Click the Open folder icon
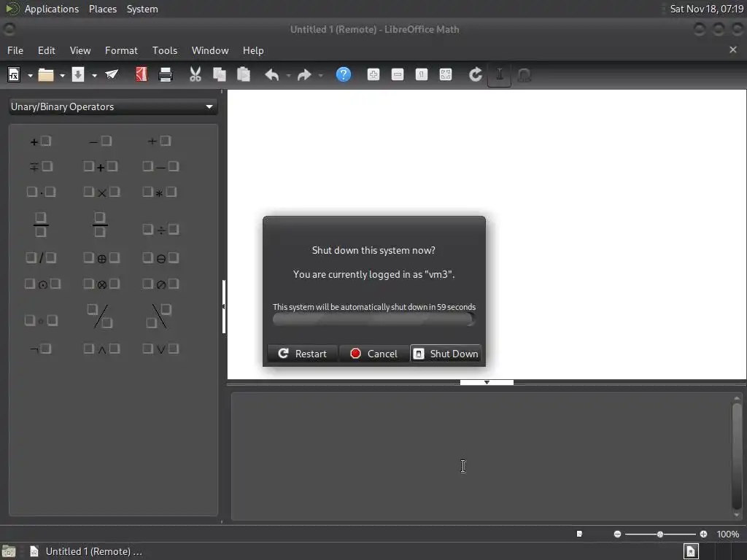 pos(46,75)
